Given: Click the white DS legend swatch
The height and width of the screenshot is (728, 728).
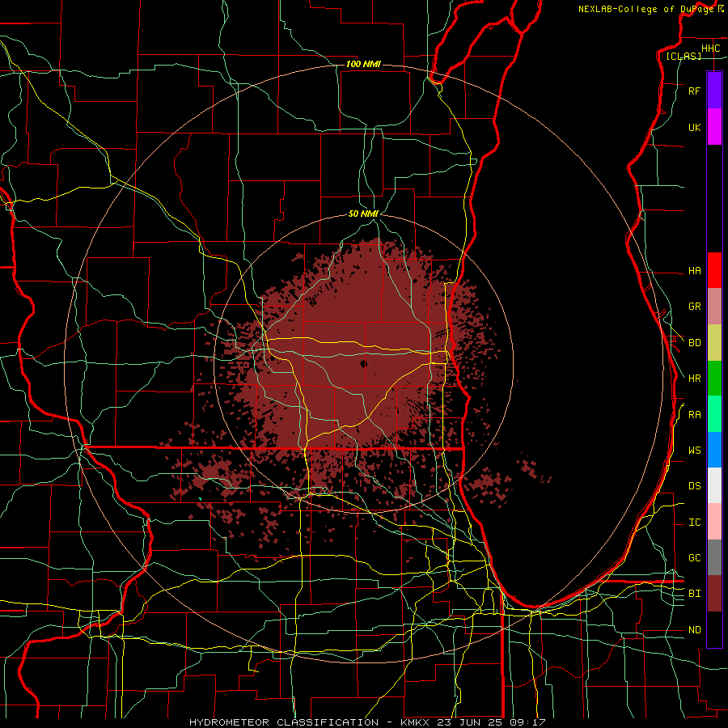Looking at the screenshot, I should click(x=714, y=485).
